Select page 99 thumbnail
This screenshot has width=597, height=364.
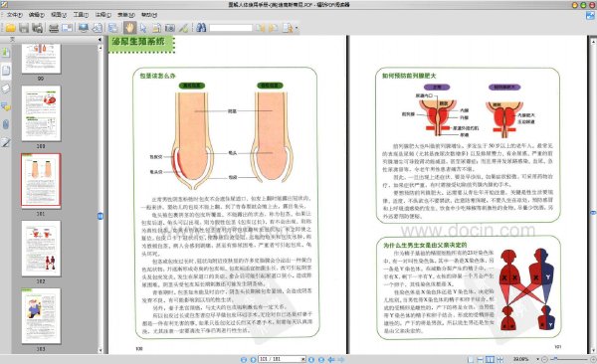tap(41, 59)
